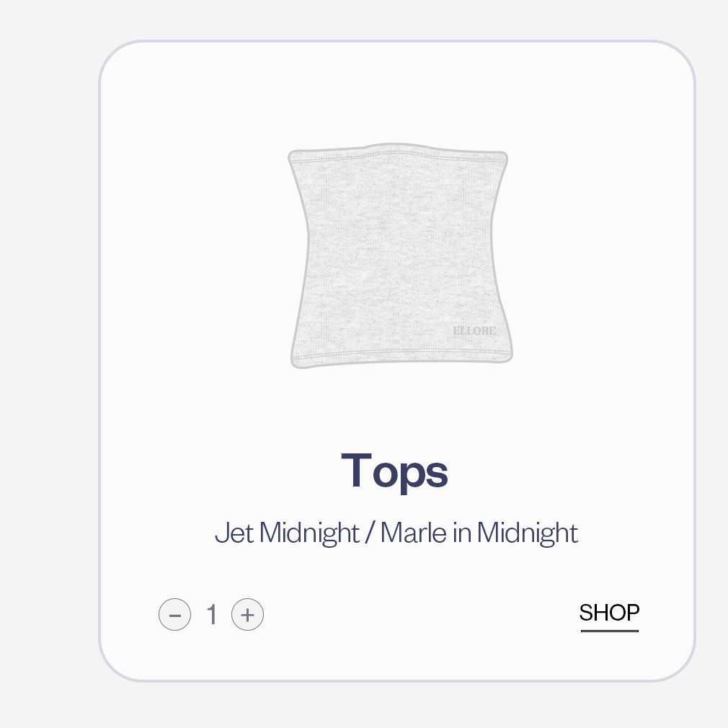Screen dimensions: 728x728
Task: Click the centre of the product photo
Action: pyautogui.click(x=400, y=256)
